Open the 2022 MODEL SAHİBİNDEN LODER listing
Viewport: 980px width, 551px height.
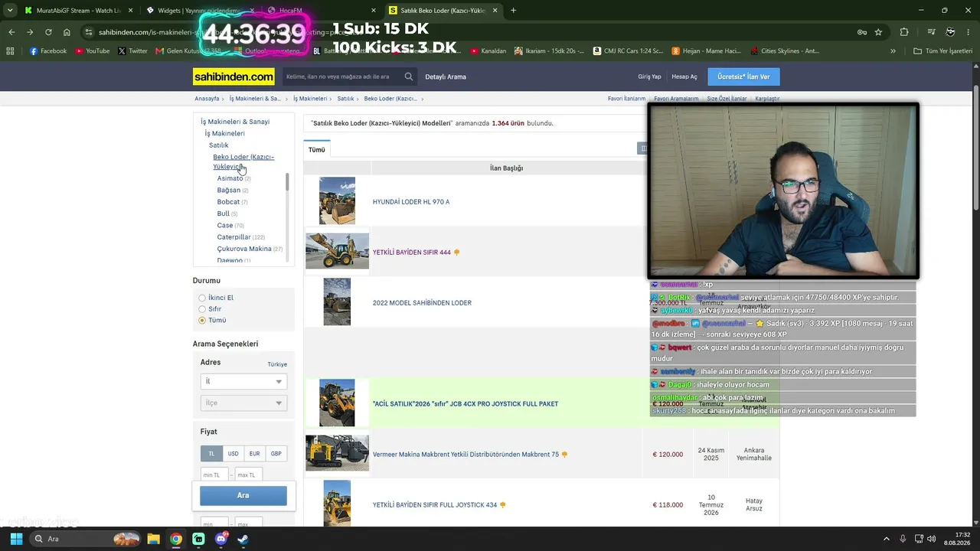pos(422,303)
